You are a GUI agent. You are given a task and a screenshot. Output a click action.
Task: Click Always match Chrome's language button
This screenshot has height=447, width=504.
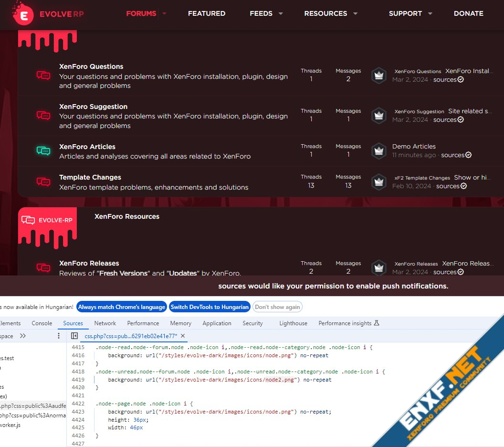pyautogui.click(x=121, y=307)
